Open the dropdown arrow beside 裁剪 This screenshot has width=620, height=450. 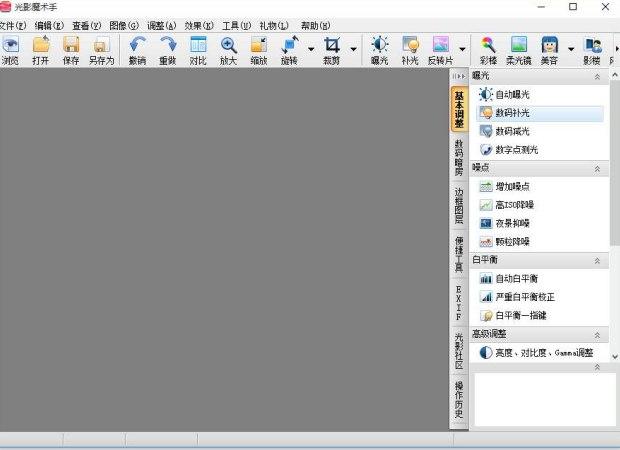353,49
